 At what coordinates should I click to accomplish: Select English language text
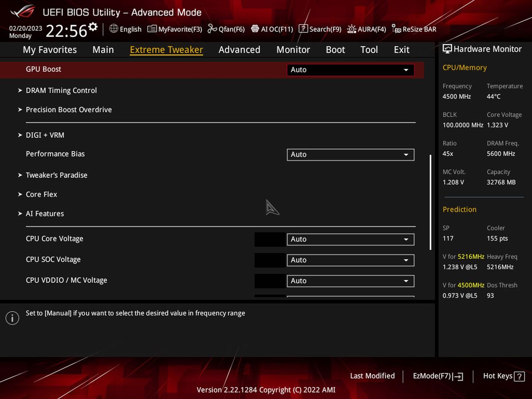(131, 29)
